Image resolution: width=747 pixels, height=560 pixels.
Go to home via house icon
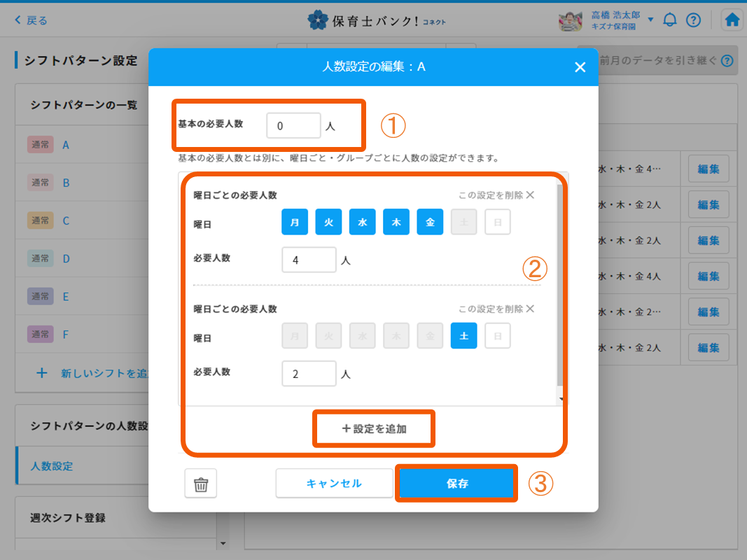[x=732, y=20]
